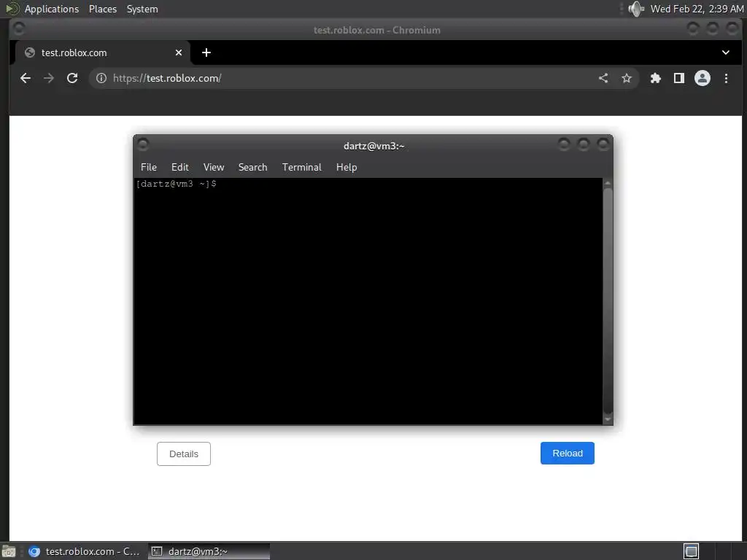747x560 pixels.
Task: Open the Chromium profile avatar
Action: click(703, 78)
